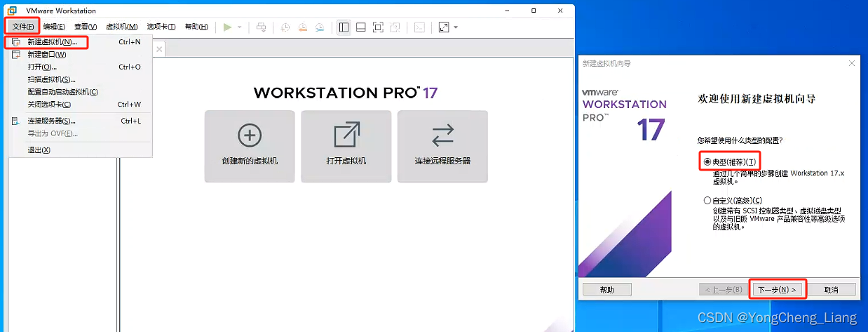Screen dimensions: 868x332
Task: Click the 创建新的虚拟机 label
Action: pos(250,161)
